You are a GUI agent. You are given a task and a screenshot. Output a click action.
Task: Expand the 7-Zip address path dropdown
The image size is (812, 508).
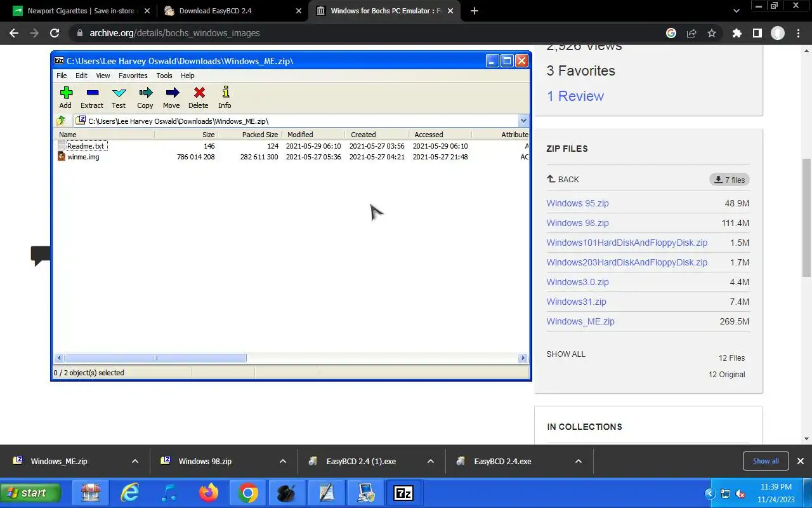click(523, 121)
